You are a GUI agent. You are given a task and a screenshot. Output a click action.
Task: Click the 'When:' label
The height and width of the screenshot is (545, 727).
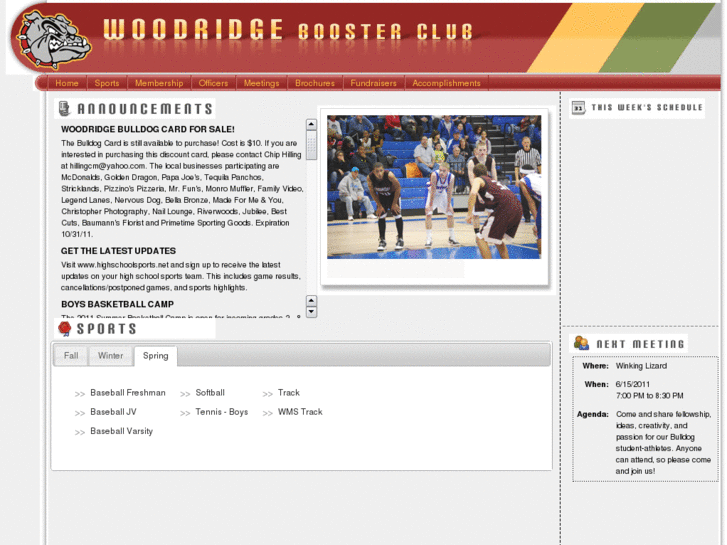coord(596,385)
